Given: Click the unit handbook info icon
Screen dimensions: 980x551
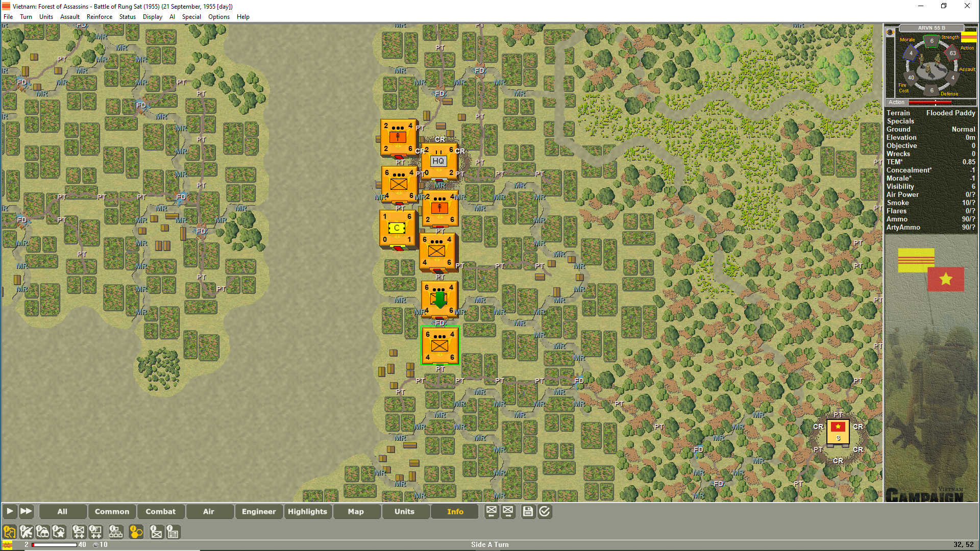Looking at the screenshot, I should click(173, 532).
